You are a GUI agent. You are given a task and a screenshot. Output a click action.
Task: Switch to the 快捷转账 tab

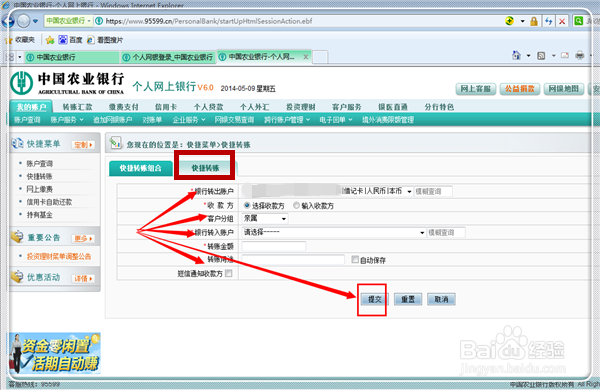[x=205, y=168]
